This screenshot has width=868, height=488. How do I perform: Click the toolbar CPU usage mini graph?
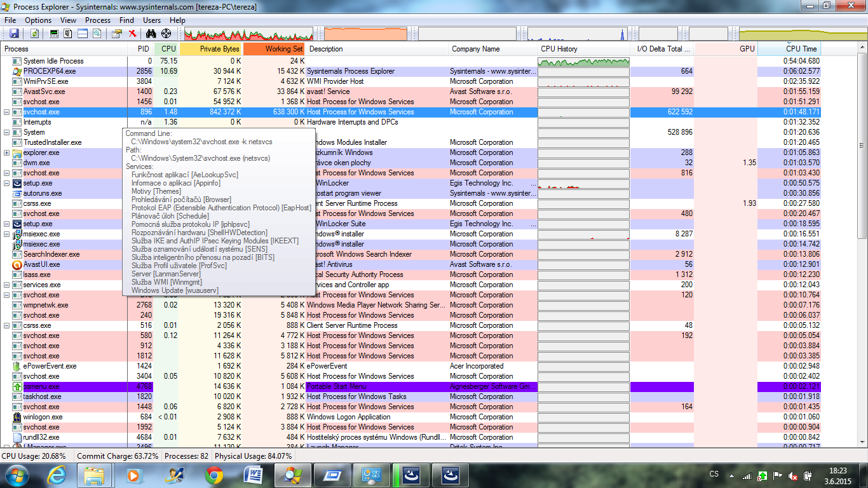[248, 34]
